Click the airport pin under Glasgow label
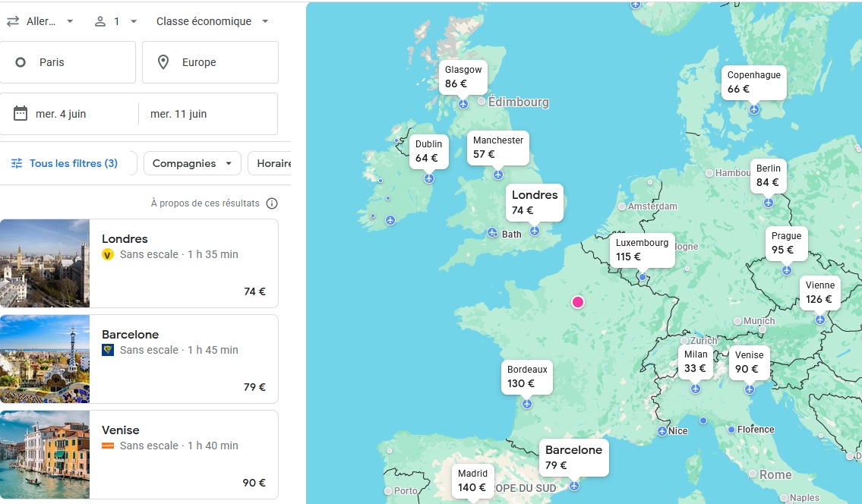Screen dimensions: 862x504 [463, 104]
